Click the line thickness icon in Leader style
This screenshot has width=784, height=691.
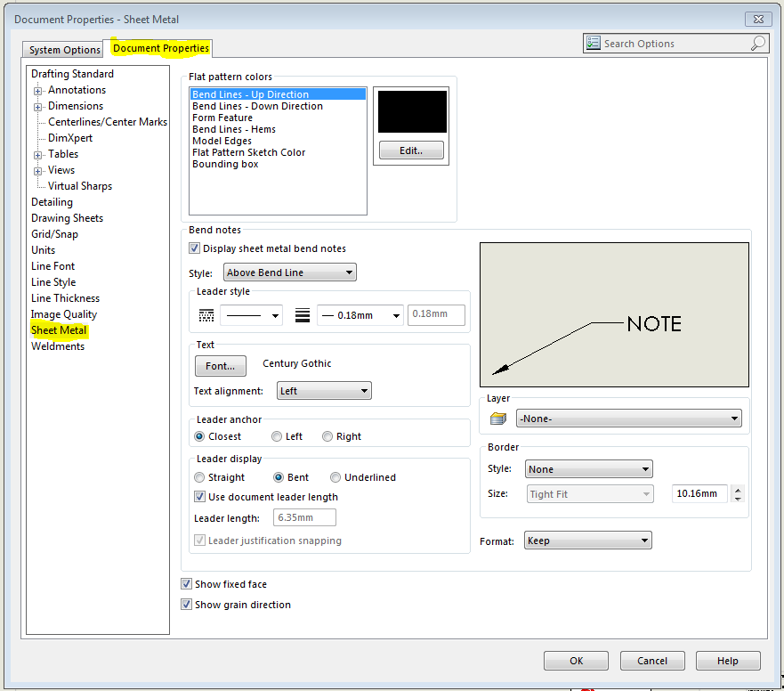point(303,315)
